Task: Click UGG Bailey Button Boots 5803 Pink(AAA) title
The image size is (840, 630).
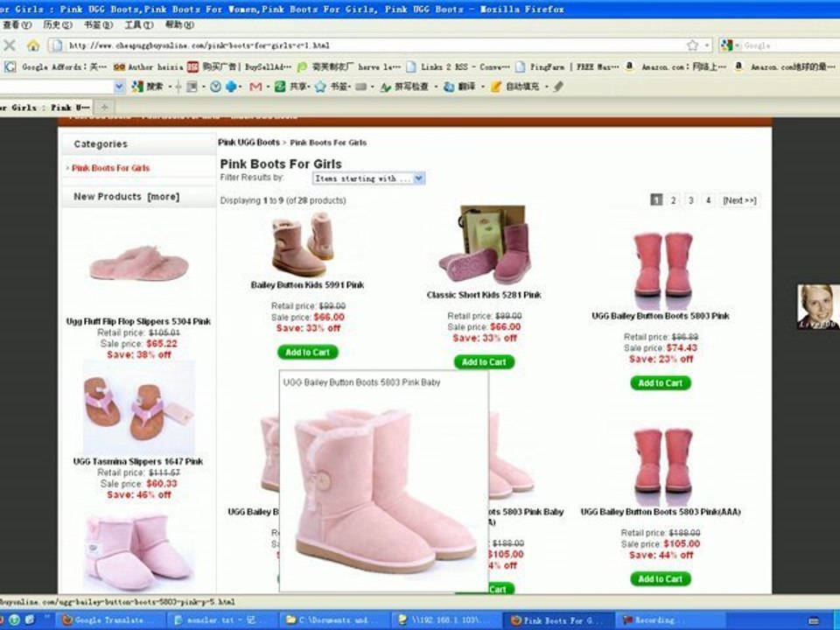Action: (x=661, y=512)
